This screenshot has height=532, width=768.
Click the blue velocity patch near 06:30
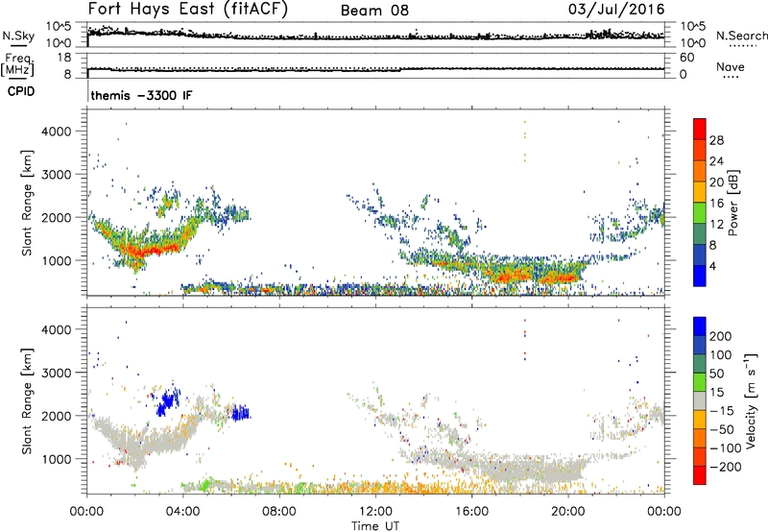click(x=241, y=413)
